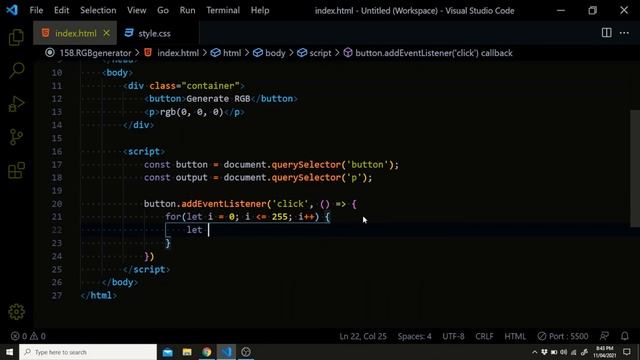
Task: Open Windows Action Center notifications
Action: 627,352
